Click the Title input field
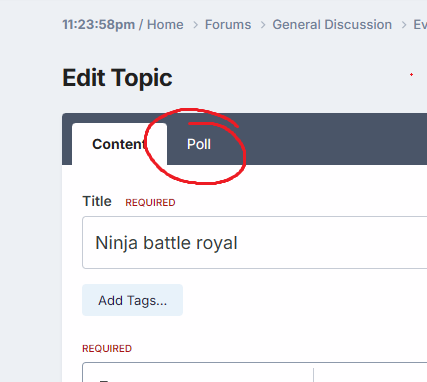 coord(255,242)
